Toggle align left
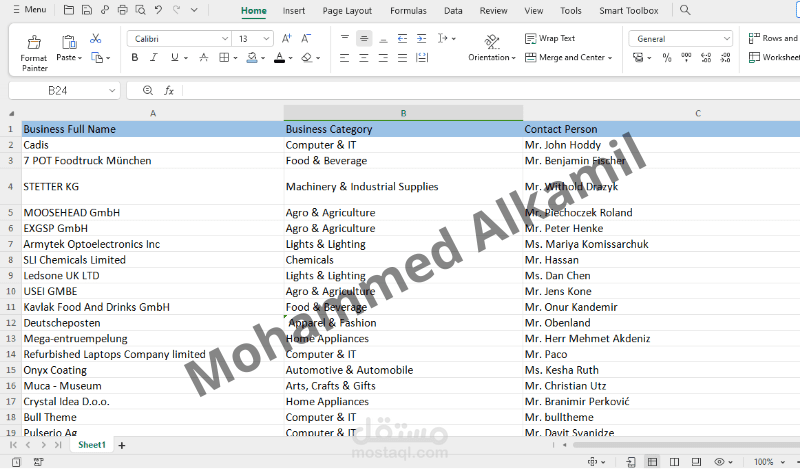The image size is (800, 470). (345, 58)
